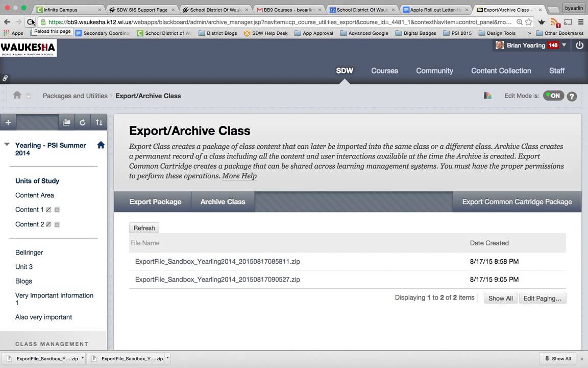Click the logout power icon
Viewport: 588px width, 368px height.
click(579, 45)
